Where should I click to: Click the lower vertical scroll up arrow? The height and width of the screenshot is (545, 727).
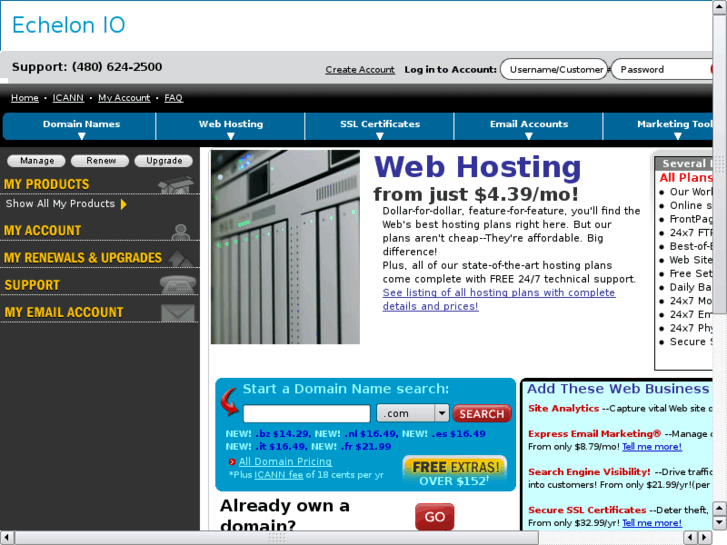click(x=719, y=508)
